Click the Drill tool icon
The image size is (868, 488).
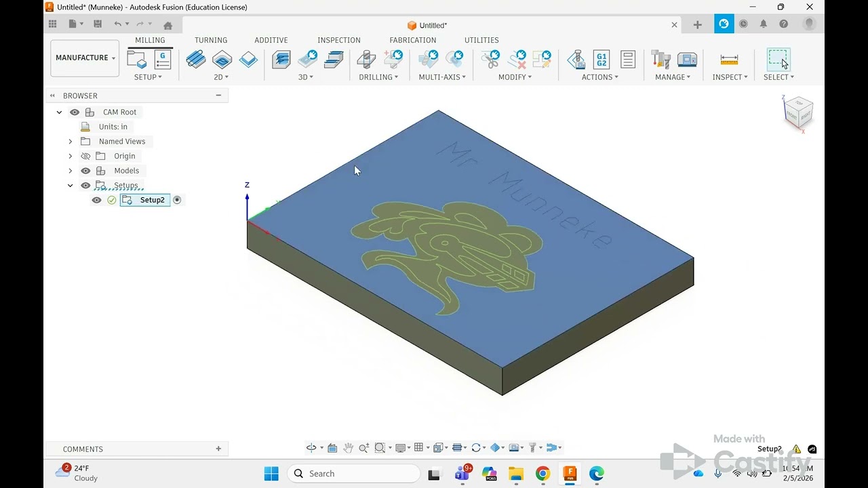point(366,60)
